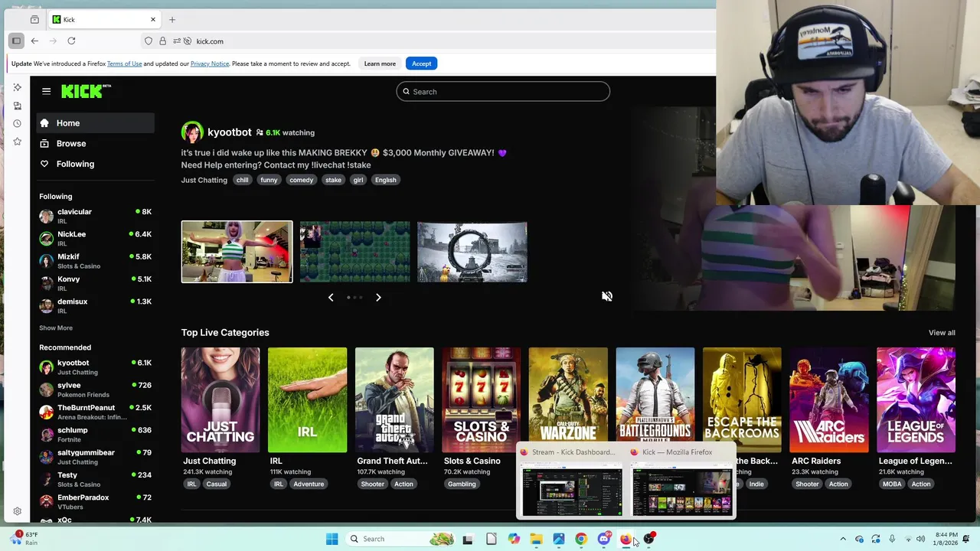980x551 pixels.
Task: Open schlump in Recommended list
Action: (95, 434)
